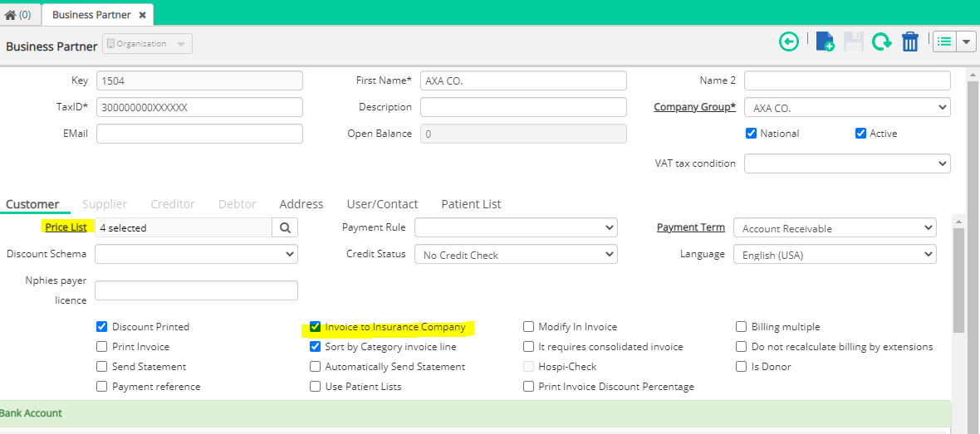Click the Bank Account section header
This screenshot has width=980, height=434.
click(475, 412)
